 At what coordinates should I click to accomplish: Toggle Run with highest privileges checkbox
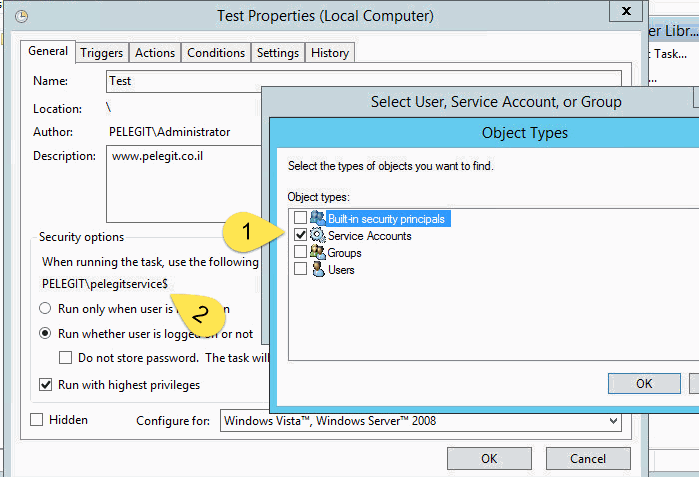pyautogui.click(x=45, y=384)
